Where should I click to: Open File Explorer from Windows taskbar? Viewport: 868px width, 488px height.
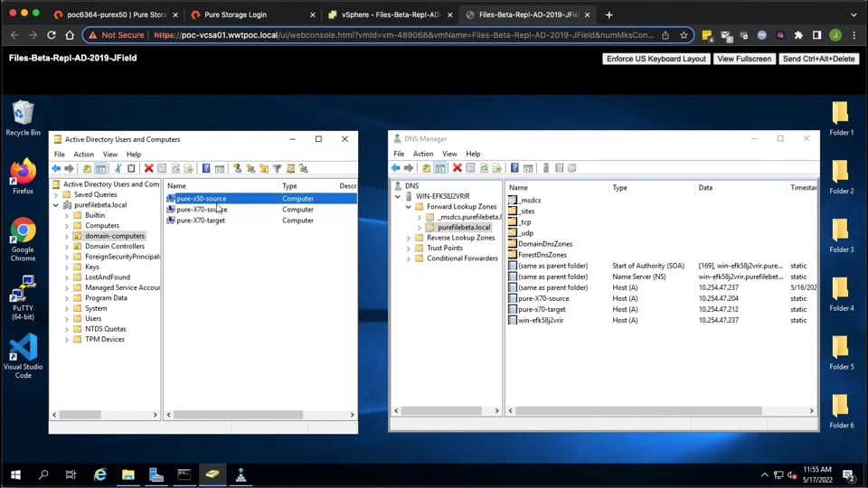click(x=127, y=474)
